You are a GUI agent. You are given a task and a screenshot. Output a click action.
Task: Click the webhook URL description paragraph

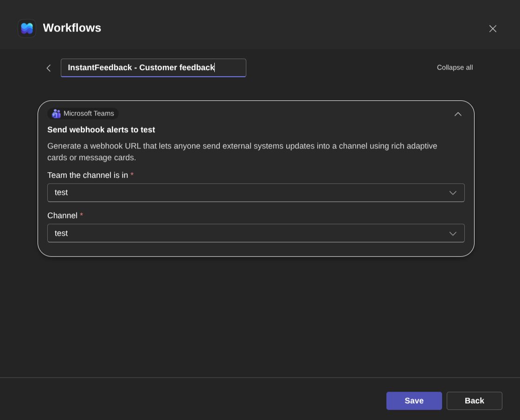point(243,152)
